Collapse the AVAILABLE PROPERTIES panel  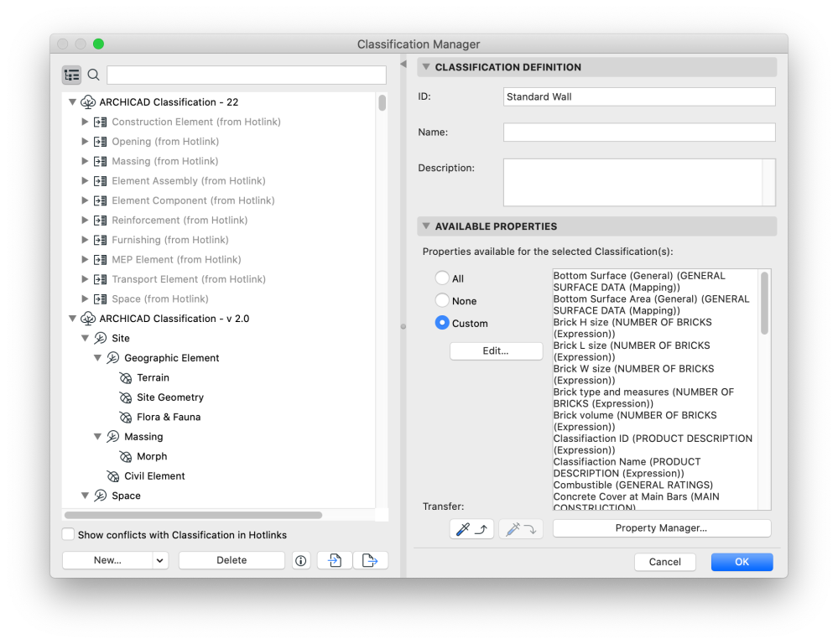(x=426, y=226)
